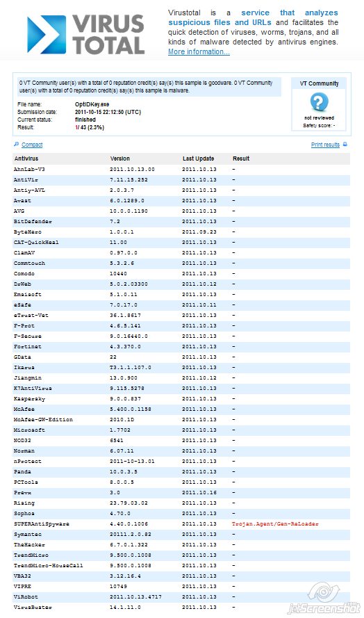The width and height of the screenshot is (364, 618).
Task: Click the Result column header
Action: [x=241, y=158]
